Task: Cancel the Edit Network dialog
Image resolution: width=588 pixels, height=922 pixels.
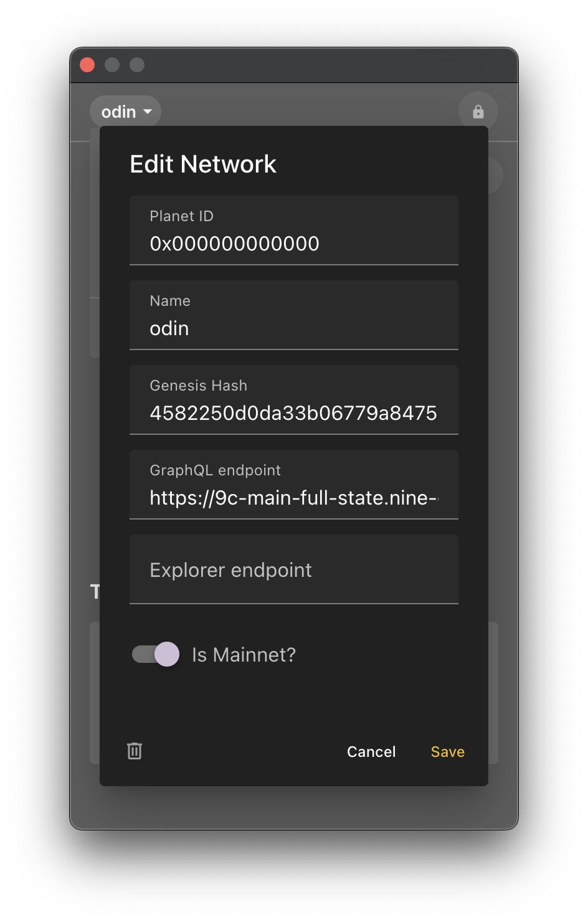Action: tap(371, 752)
